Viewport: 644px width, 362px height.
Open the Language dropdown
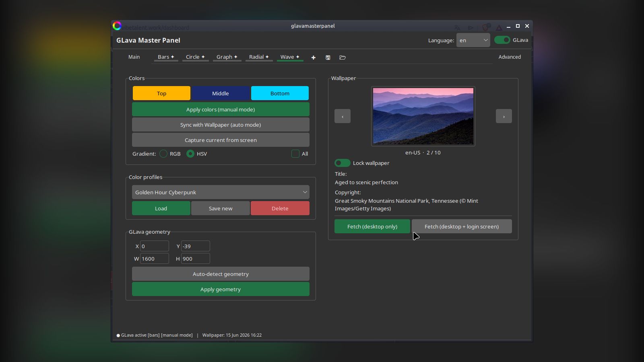(473, 40)
